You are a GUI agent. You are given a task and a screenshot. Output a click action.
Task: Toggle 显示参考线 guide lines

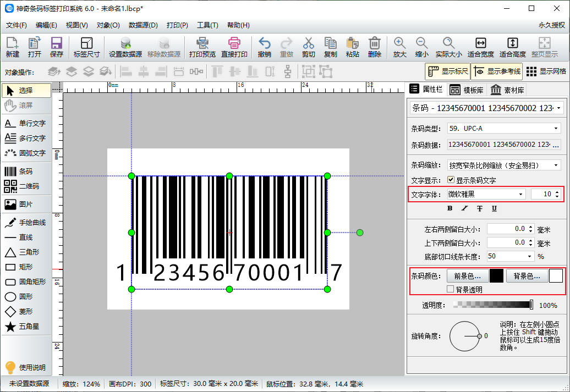[497, 71]
